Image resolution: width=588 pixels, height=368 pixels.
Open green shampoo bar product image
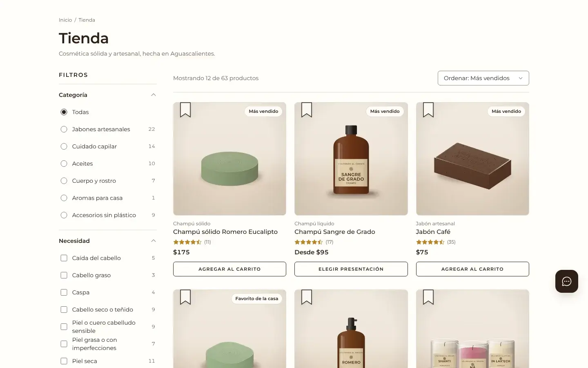click(229, 159)
